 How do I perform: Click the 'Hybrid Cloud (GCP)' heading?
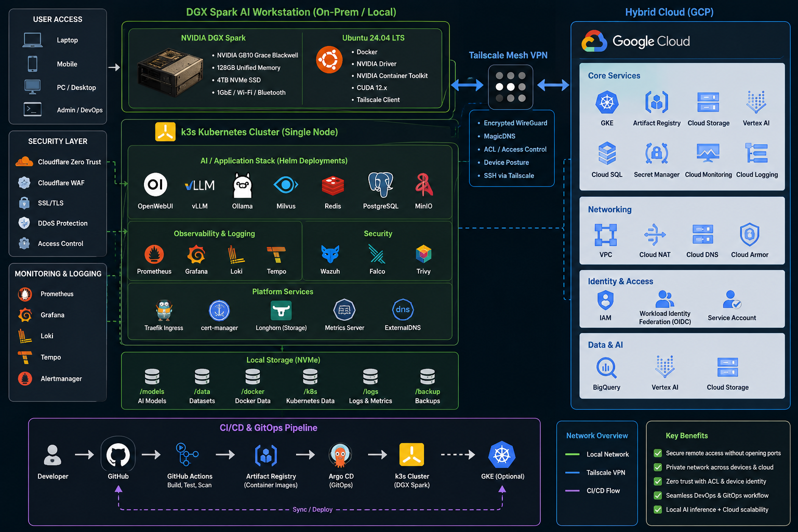coord(669,12)
